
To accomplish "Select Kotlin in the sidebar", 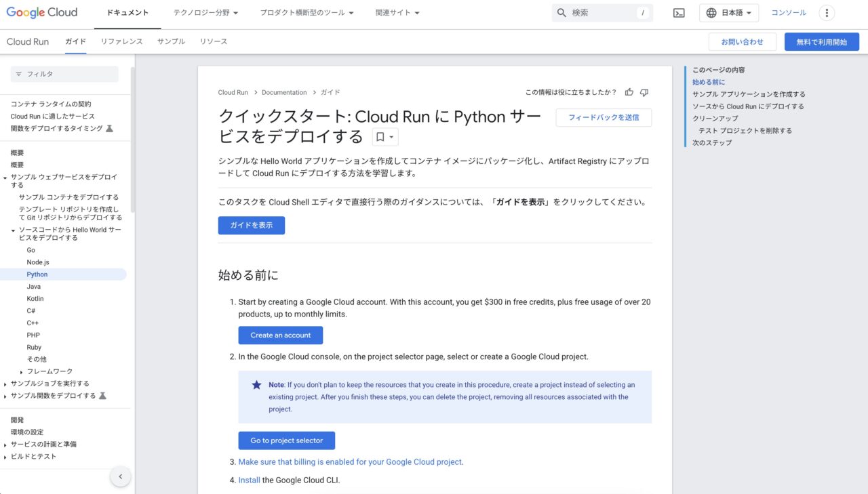I will (35, 299).
